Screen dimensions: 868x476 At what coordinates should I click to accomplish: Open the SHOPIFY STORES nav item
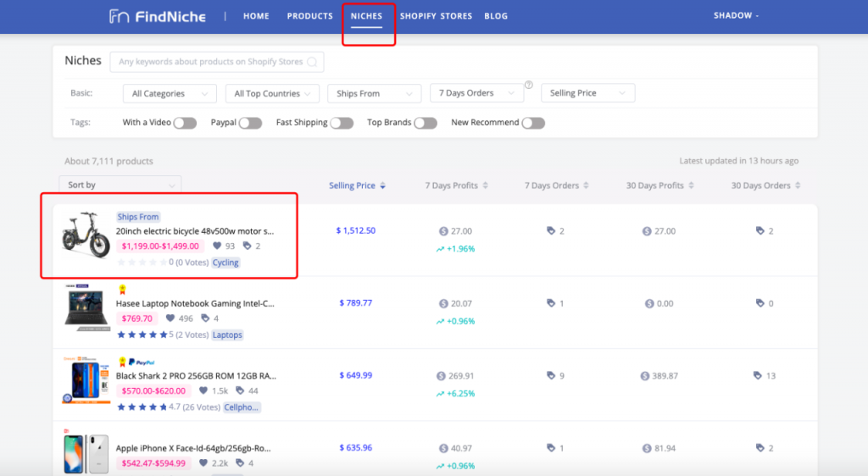[x=437, y=16]
